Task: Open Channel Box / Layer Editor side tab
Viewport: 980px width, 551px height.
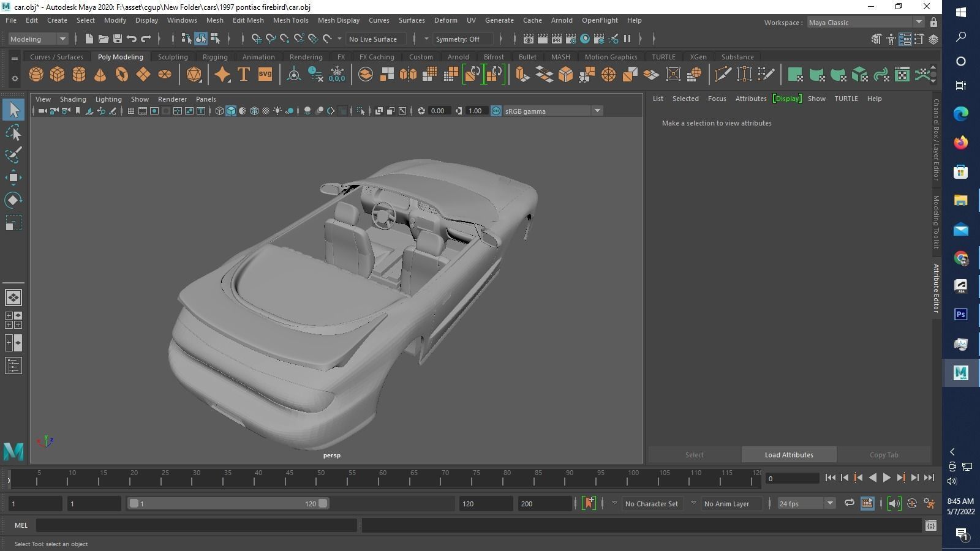Action: point(936,140)
